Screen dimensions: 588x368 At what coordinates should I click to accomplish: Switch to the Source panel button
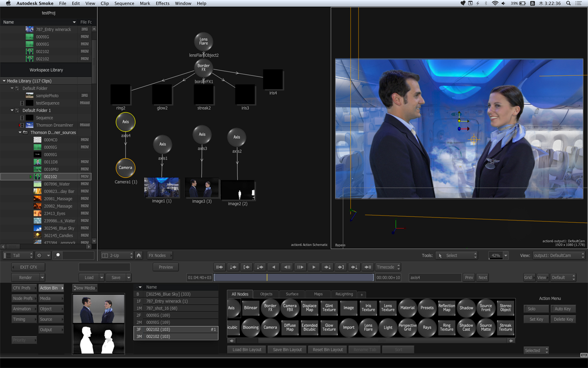click(51, 319)
